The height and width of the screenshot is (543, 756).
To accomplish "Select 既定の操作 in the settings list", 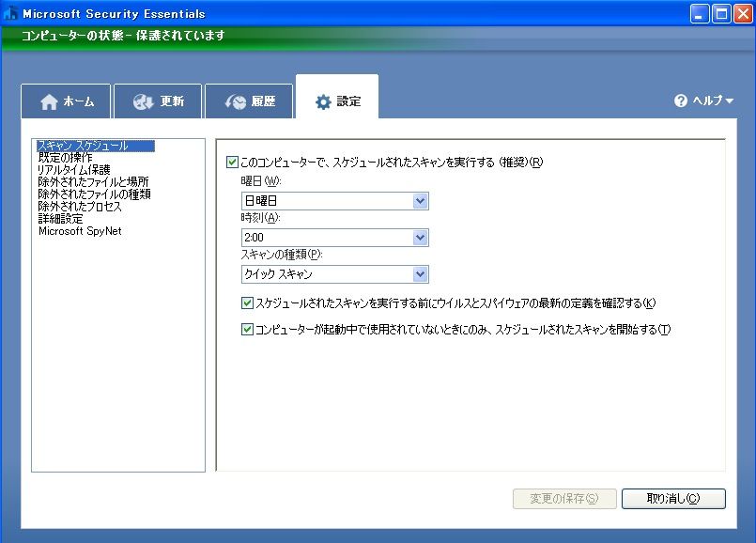I will click(65, 158).
